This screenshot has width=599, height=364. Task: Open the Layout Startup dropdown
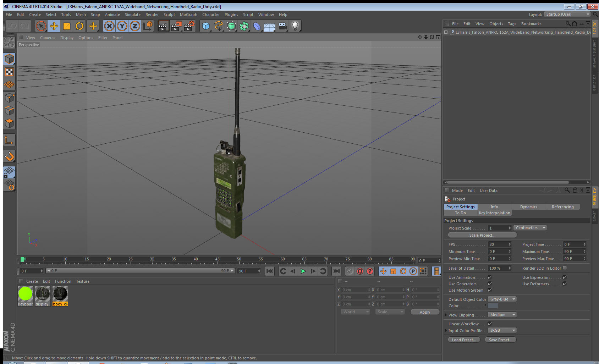(x=567, y=14)
